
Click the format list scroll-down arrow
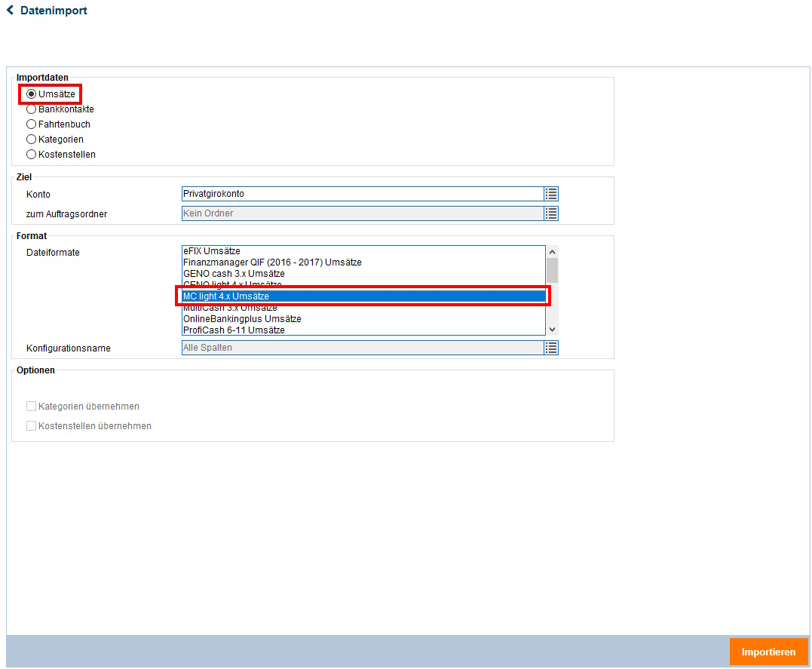pos(552,330)
